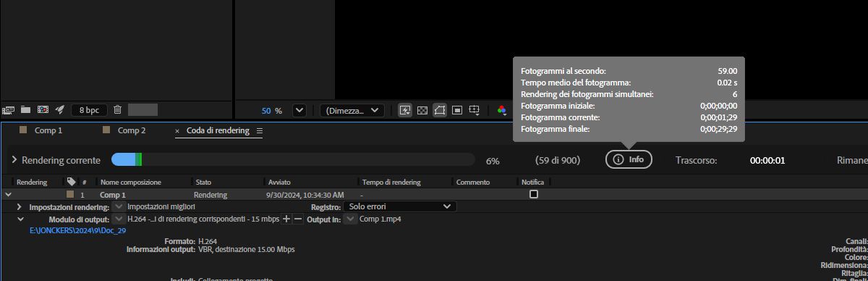Viewport: 868px width, 281px height.
Task: Click the 50 % zoom value
Action: [x=272, y=111]
